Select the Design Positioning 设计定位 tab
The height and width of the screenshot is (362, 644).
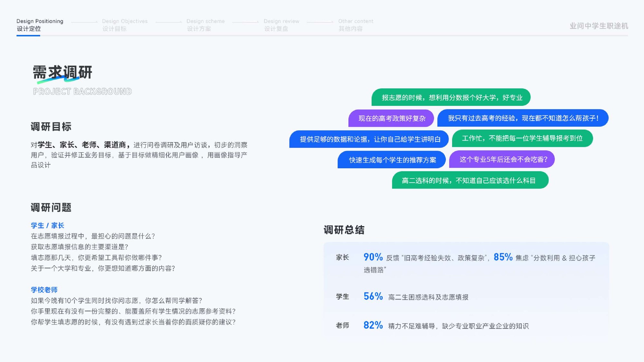(40, 25)
